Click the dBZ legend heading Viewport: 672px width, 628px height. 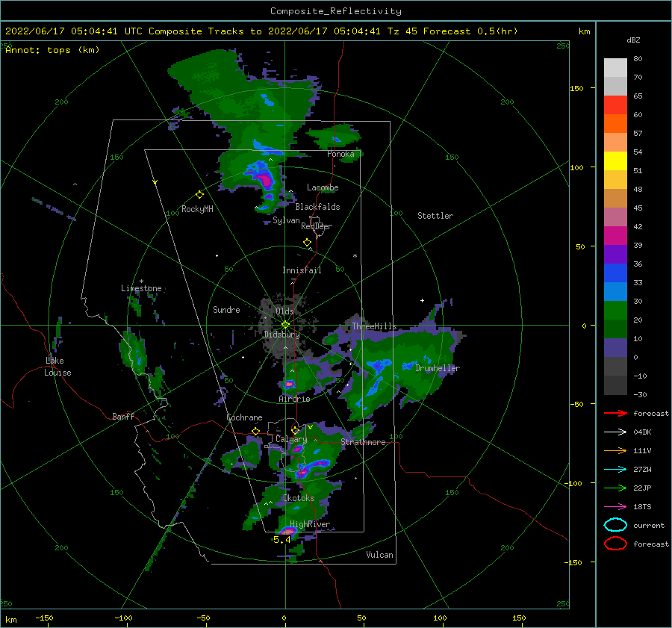tap(633, 40)
